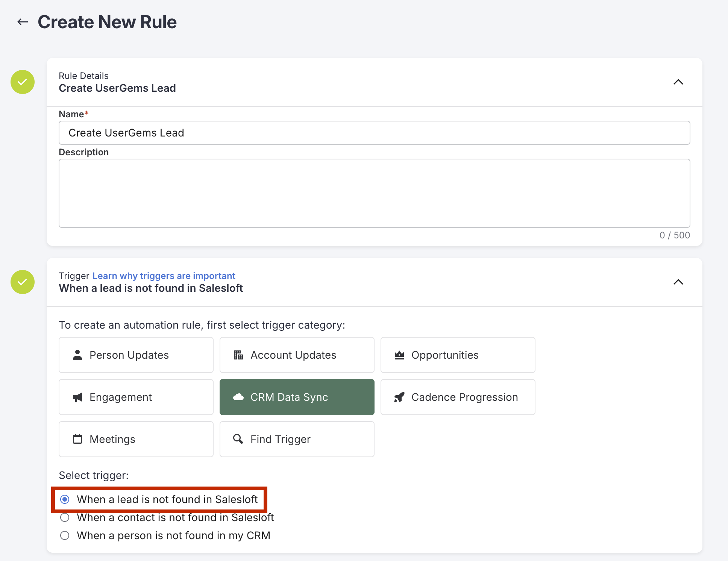
Task: Click the 0 / 500 character counter
Action: tap(675, 235)
